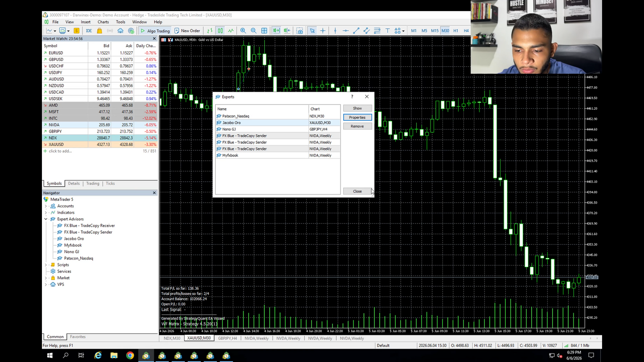
Task: Draw a horizontal line tool
Action: (346, 31)
